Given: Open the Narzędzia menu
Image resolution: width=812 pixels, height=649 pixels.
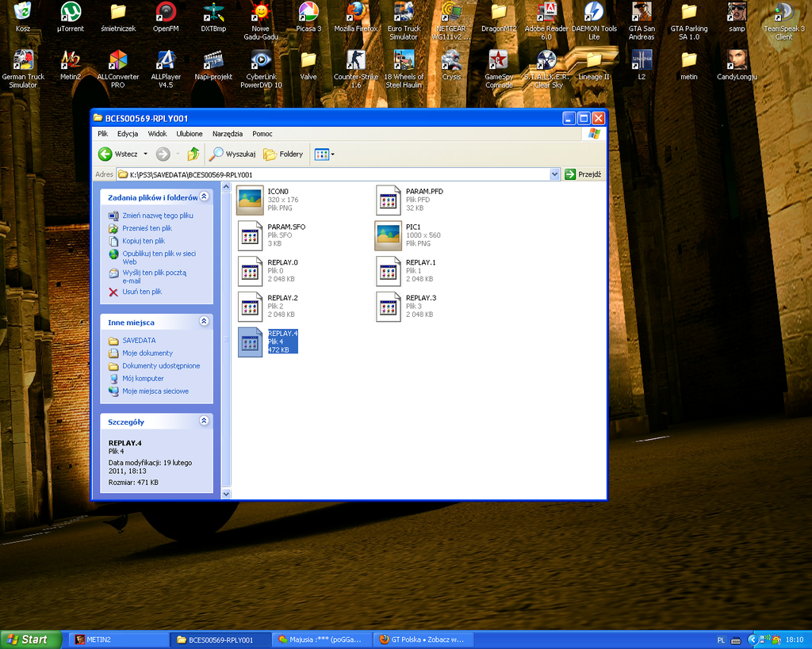Looking at the screenshot, I should pos(227,134).
